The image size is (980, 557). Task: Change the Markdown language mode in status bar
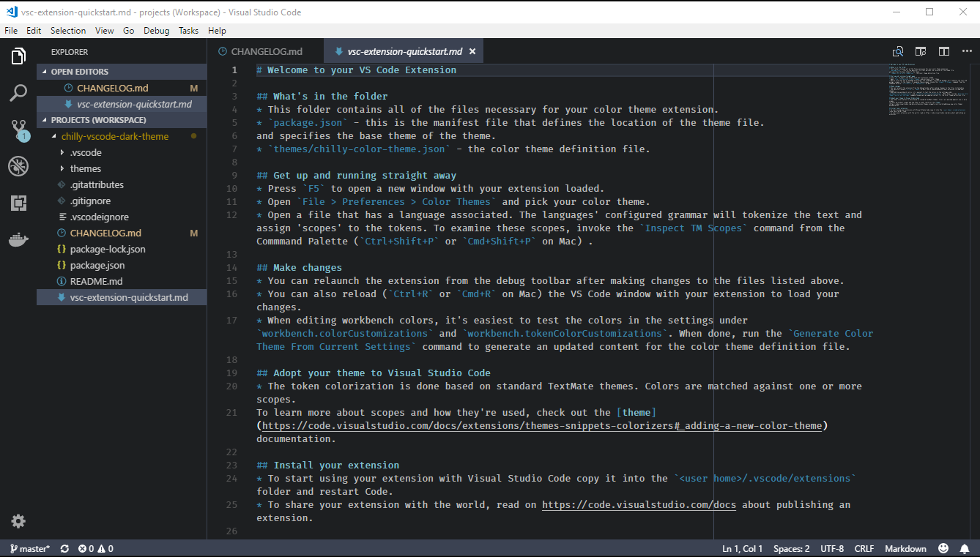[x=905, y=547]
